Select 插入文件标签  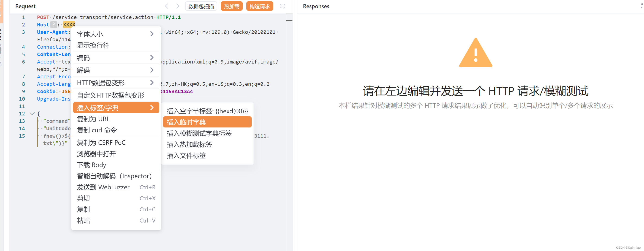(207, 156)
